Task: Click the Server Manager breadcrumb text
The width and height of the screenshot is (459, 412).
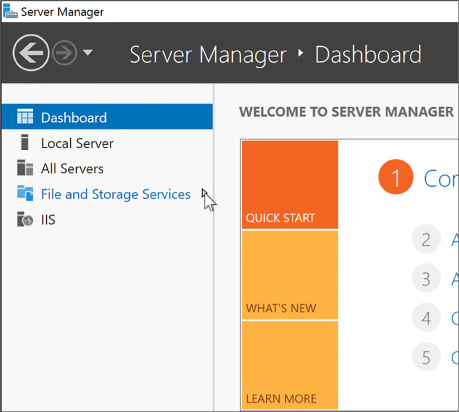Action: (x=208, y=55)
